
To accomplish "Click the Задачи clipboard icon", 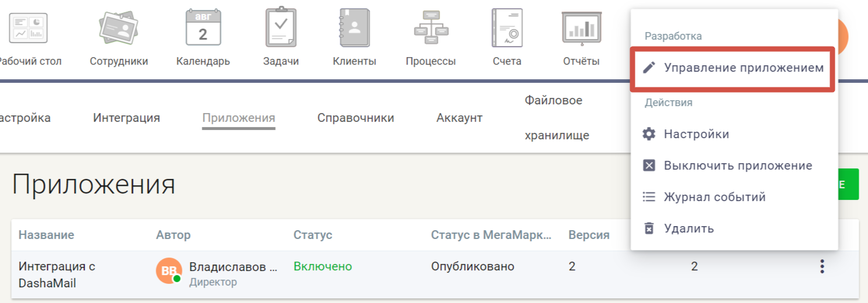I will click(280, 28).
